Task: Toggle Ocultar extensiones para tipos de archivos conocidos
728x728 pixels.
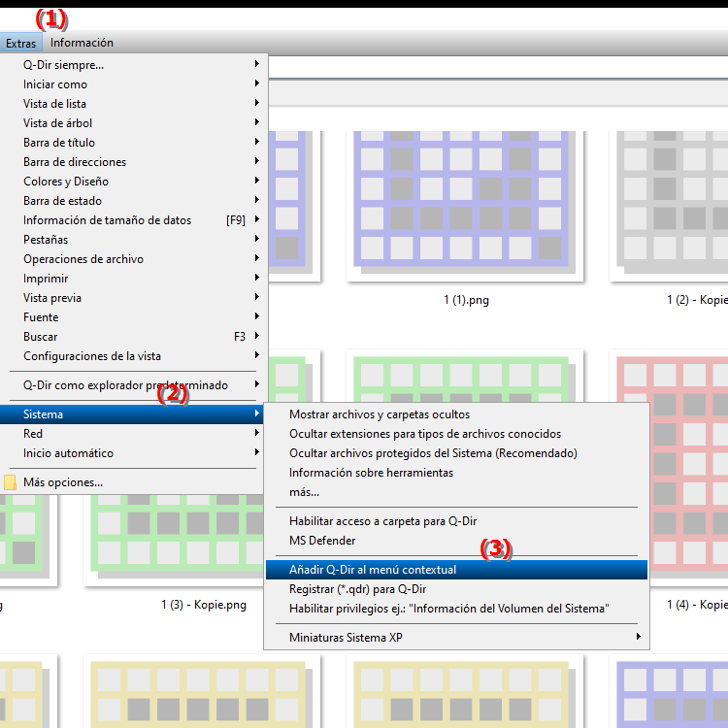Action: pos(456,434)
